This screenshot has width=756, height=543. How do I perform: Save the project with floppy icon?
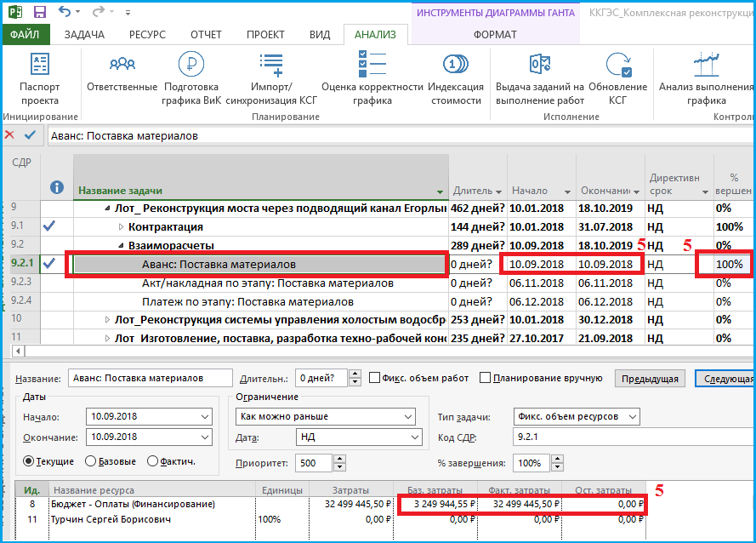point(39,12)
